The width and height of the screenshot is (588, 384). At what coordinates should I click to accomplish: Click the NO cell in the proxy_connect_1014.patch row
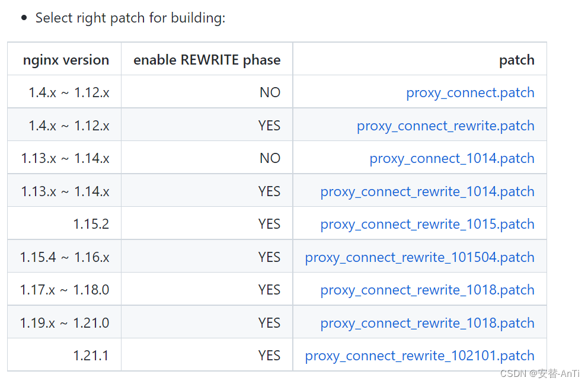point(270,158)
